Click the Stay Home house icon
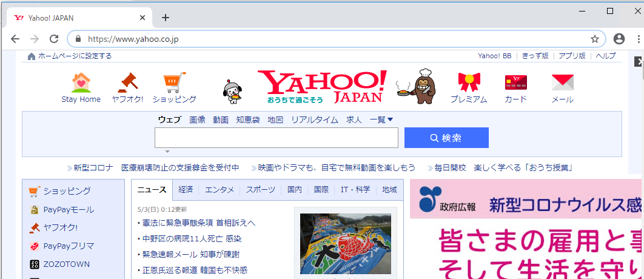This screenshot has height=279, width=644. click(81, 83)
